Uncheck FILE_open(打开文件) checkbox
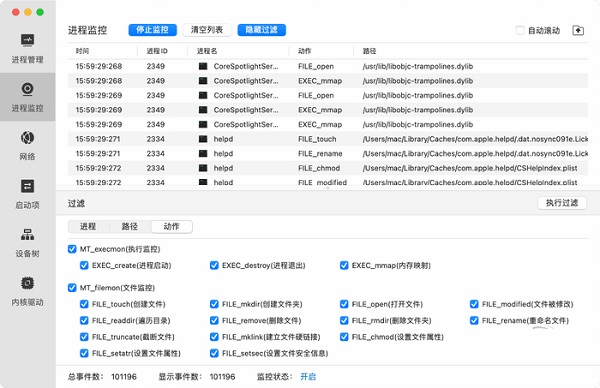Viewport: 600px width, 388px height. [344, 304]
